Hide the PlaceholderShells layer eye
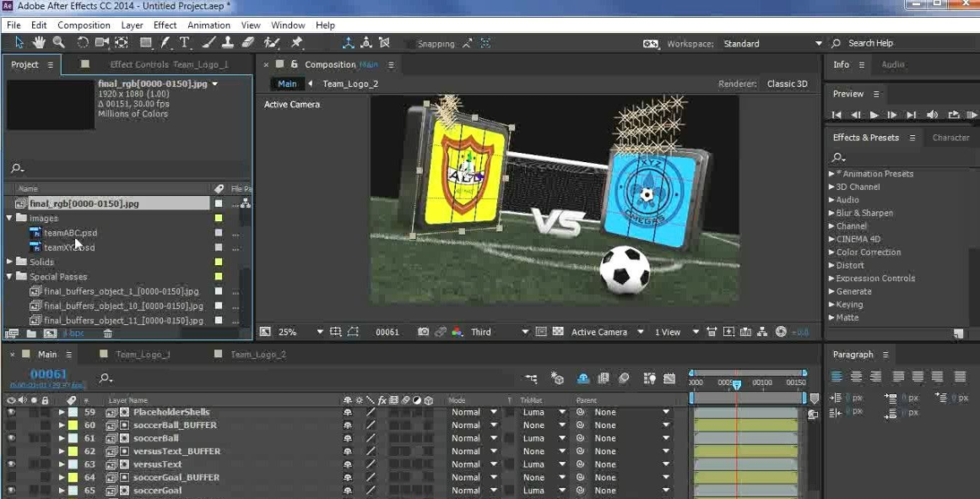The width and height of the screenshot is (980, 499). tap(11, 412)
